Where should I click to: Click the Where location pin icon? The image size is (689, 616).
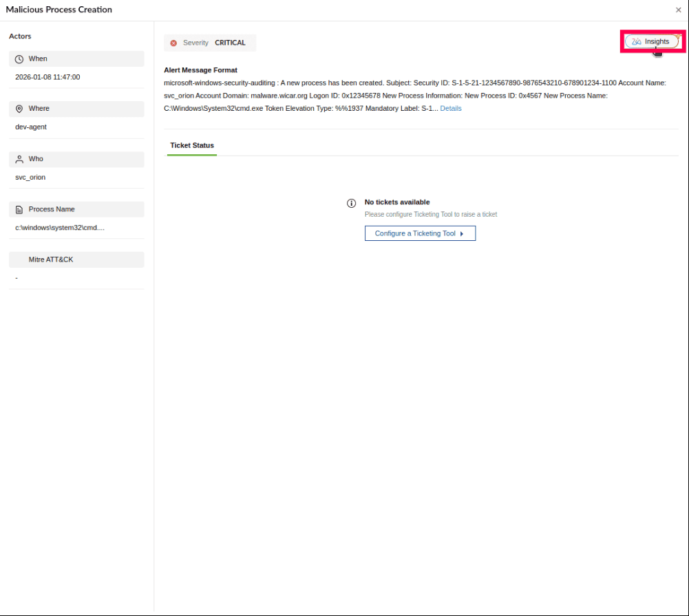pos(19,109)
